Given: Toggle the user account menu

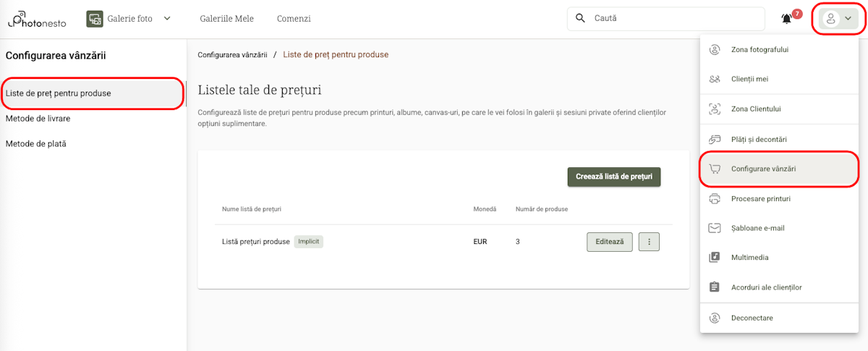Looking at the screenshot, I should pyautogui.click(x=839, y=19).
